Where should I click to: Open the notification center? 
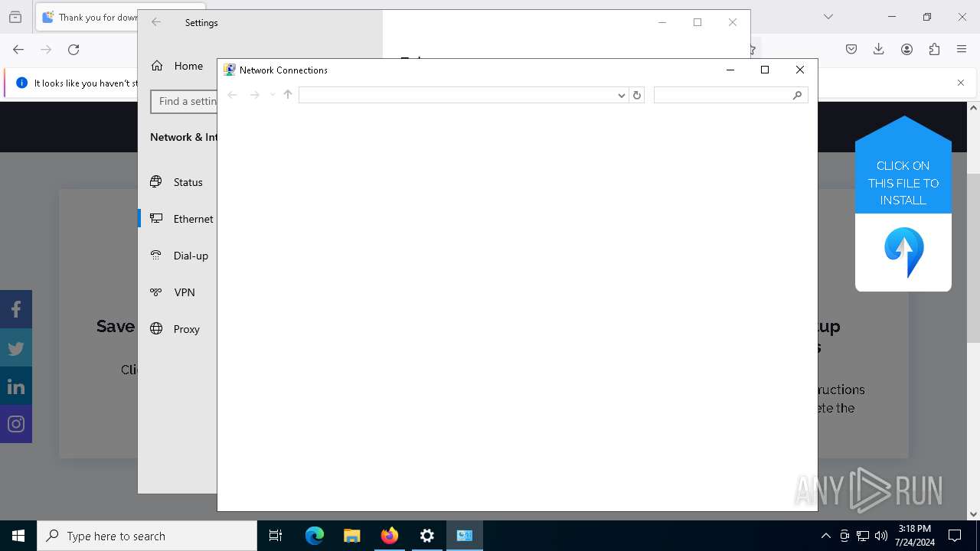pyautogui.click(x=955, y=536)
